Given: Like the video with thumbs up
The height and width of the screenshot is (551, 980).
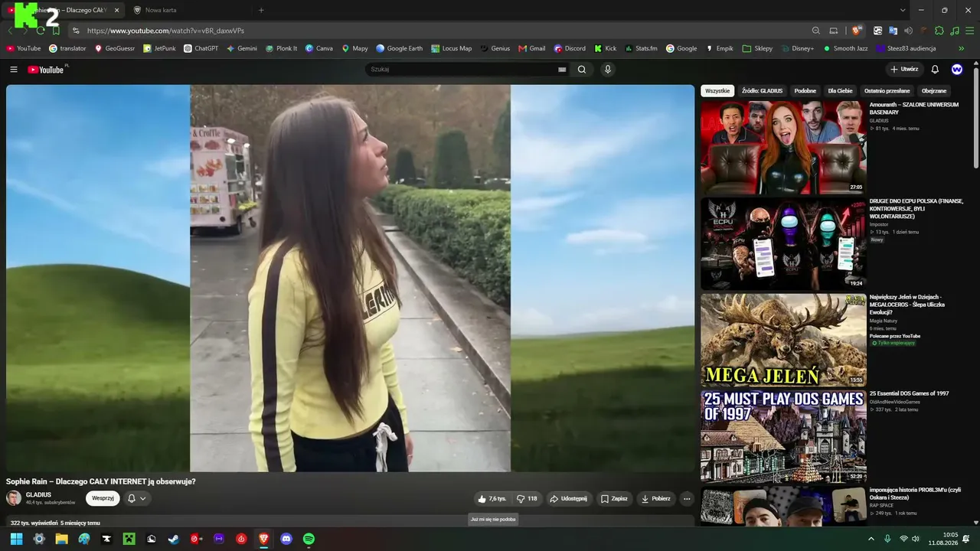Looking at the screenshot, I should pos(492,499).
